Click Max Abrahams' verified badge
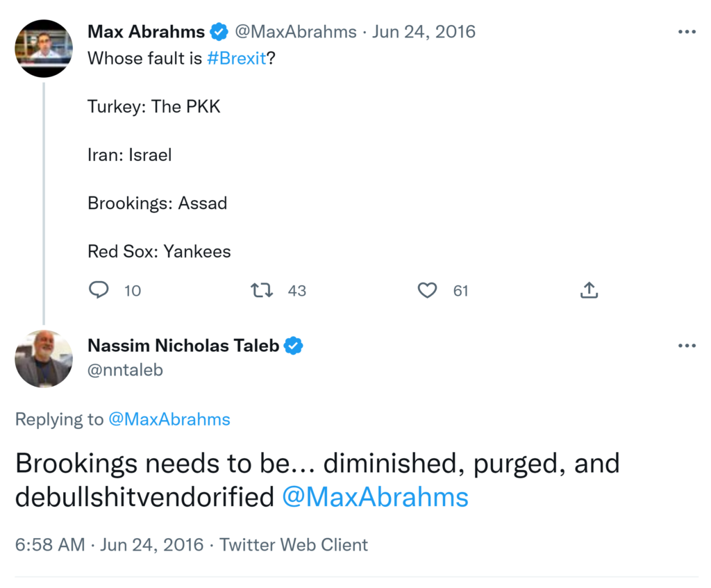Viewport: 711px width, 588px height. coord(219,32)
